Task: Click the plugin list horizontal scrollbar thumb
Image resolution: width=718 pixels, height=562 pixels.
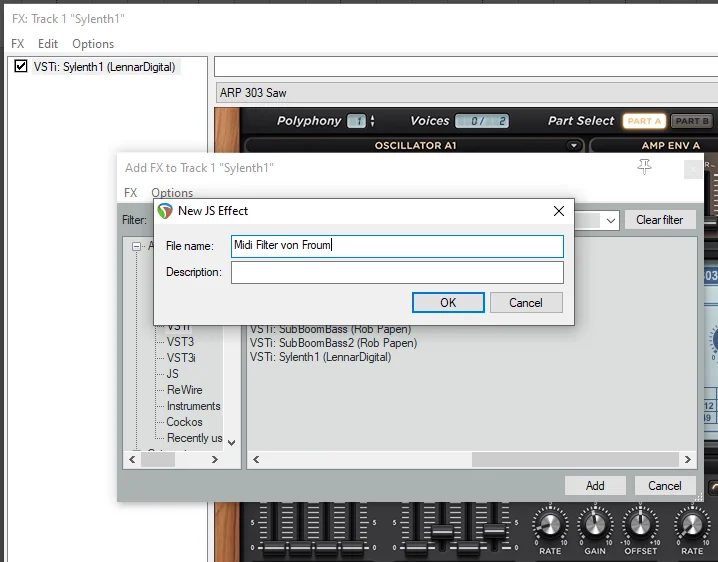Action: coord(575,459)
